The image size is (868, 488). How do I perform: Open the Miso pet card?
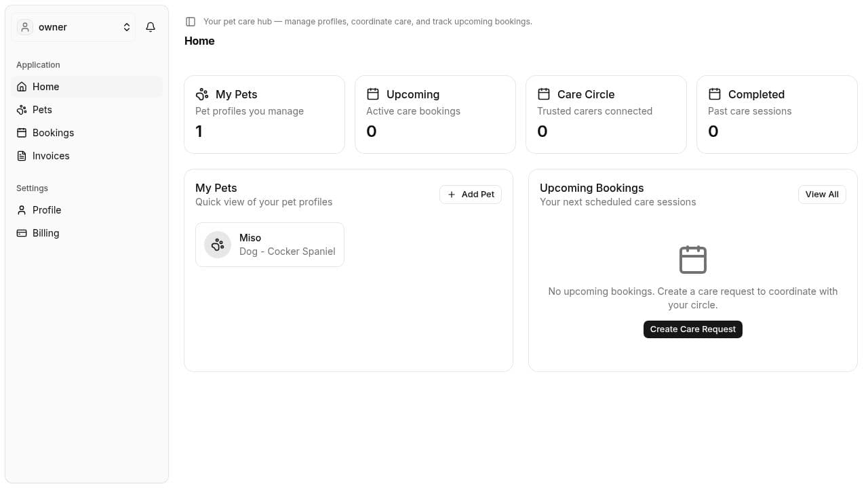[270, 245]
